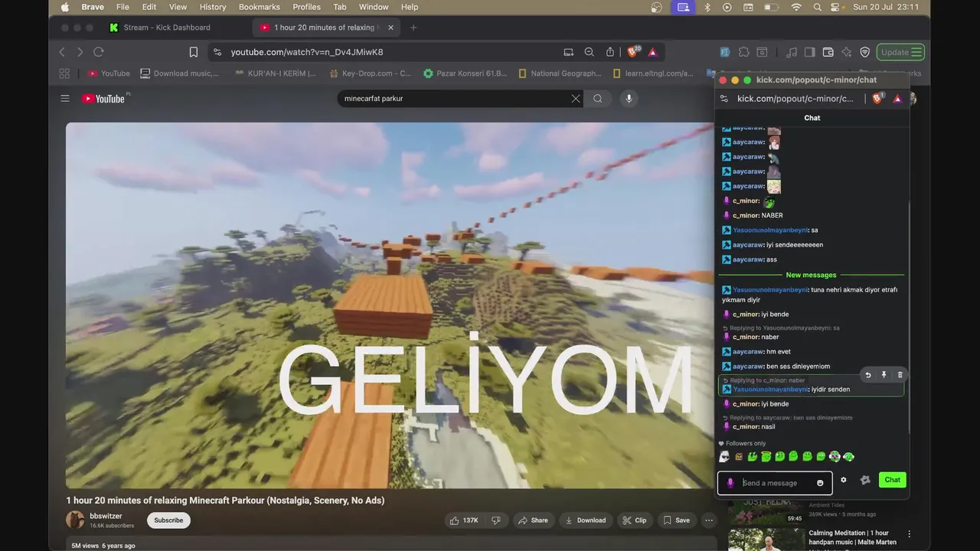Open options for Calming Meditation video
The width and height of the screenshot is (980, 551).
click(910, 533)
